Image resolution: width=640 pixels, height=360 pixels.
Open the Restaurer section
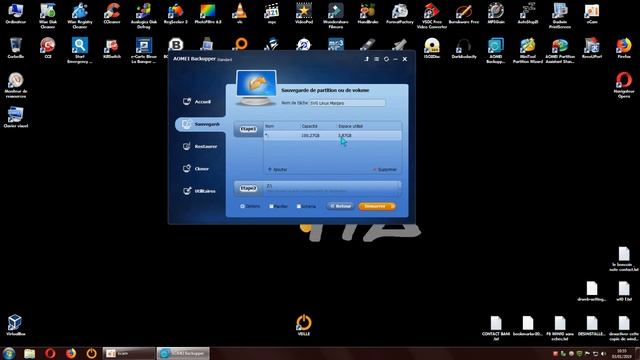click(200, 146)
